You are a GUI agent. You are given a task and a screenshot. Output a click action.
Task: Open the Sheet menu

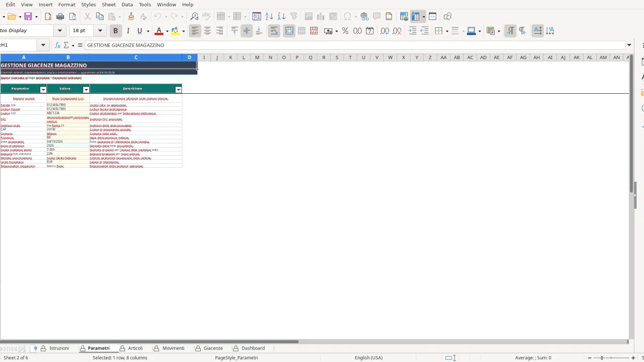pyautogui.click(x=108, y=4)
